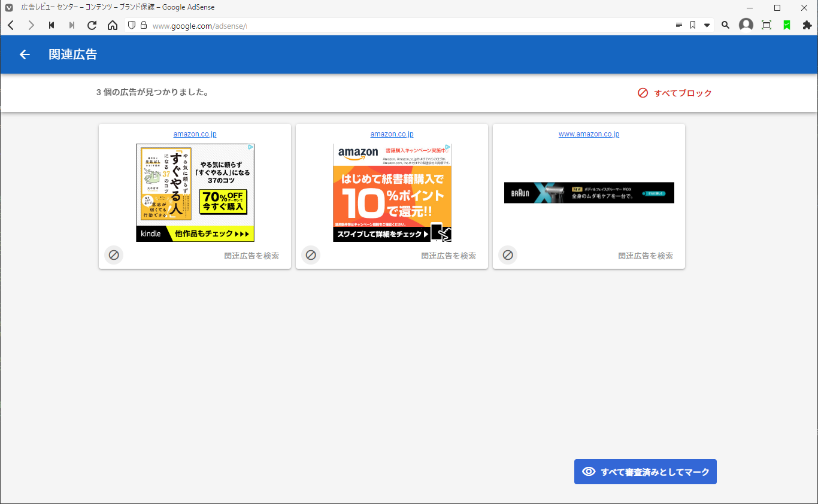Open reader view icon in address bar
Viewport: 818px width, 504px height.
coord(679,25)
